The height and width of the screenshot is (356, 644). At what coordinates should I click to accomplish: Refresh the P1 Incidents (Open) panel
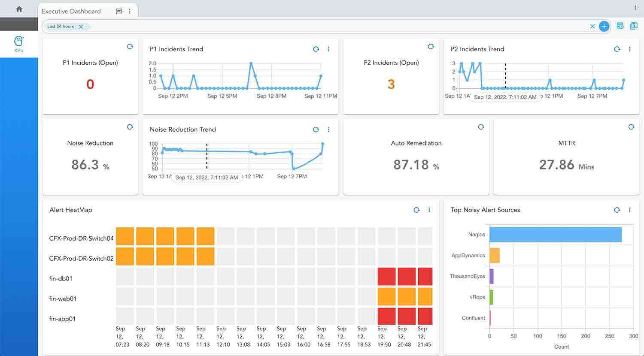(130, 47)
